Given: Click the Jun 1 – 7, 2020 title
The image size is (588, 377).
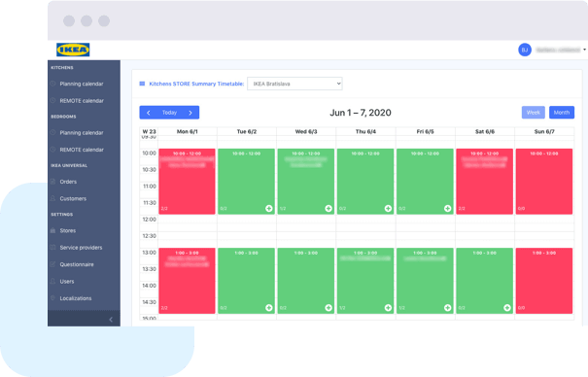Looking at the screenshot, I should (x=361, y=113).
